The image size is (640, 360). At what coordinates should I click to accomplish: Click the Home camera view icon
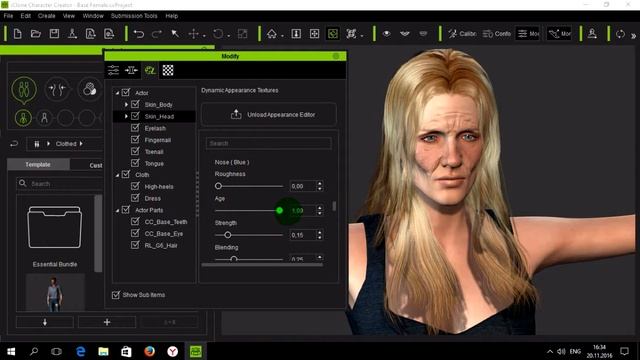point(272,33)
